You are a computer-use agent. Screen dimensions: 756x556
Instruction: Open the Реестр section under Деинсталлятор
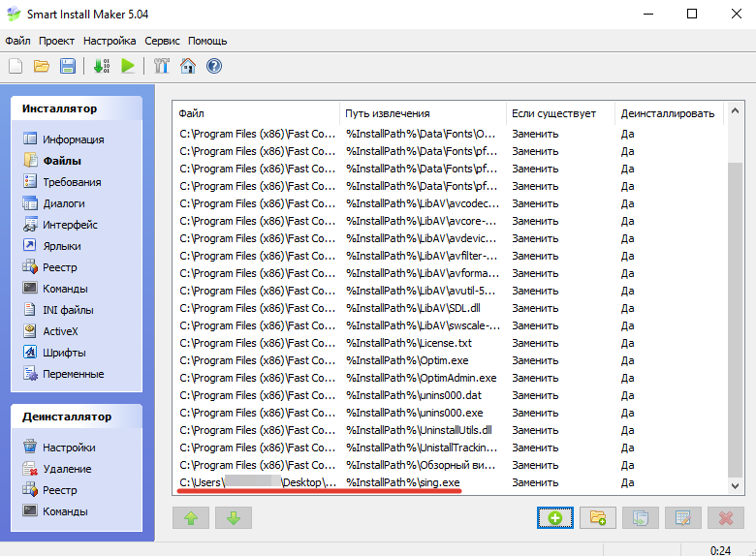coord(50,490)
